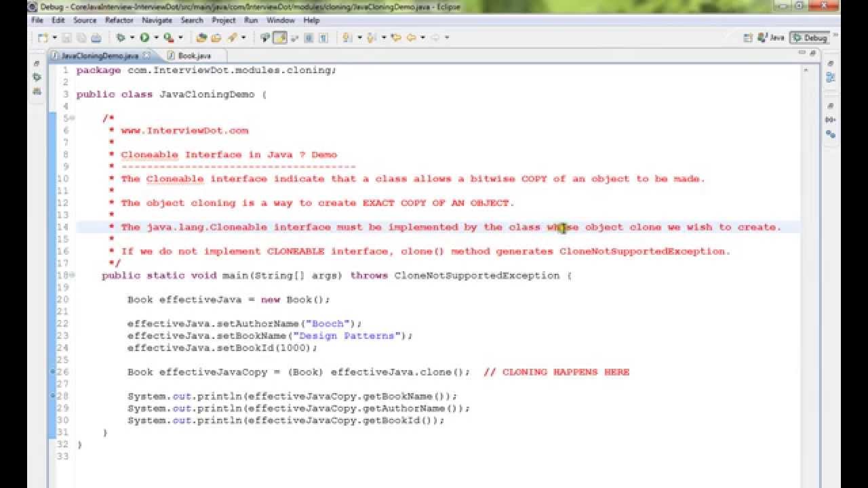This screenshot has height=488, width=868.
Task: Switch to the Java perspective
Action: (772, 38)
